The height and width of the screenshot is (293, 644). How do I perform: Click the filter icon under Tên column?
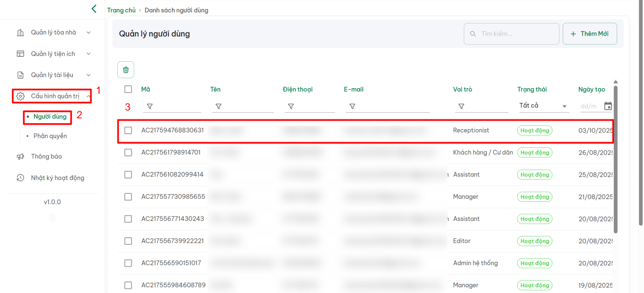[x=219, y=106]
